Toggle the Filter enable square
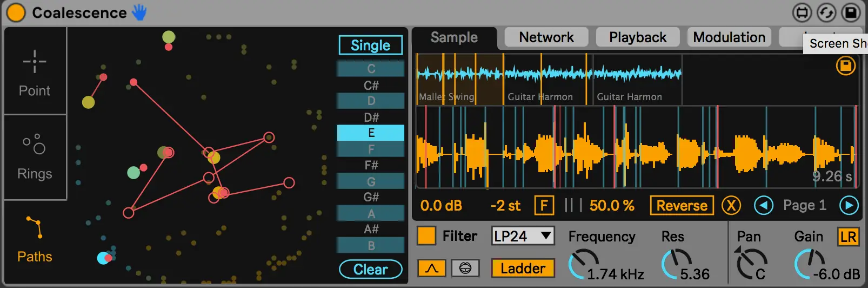The height and width of the screenshot is (288, 868). tap(426, 236)
